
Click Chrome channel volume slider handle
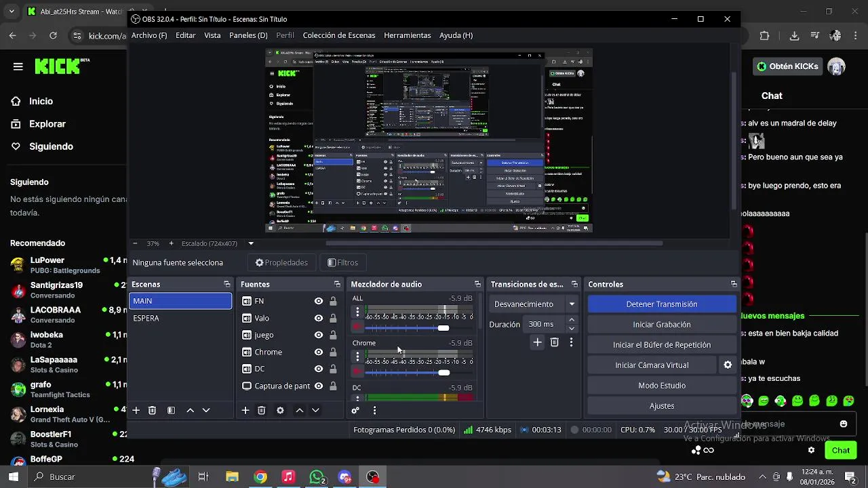coord(443,373)
